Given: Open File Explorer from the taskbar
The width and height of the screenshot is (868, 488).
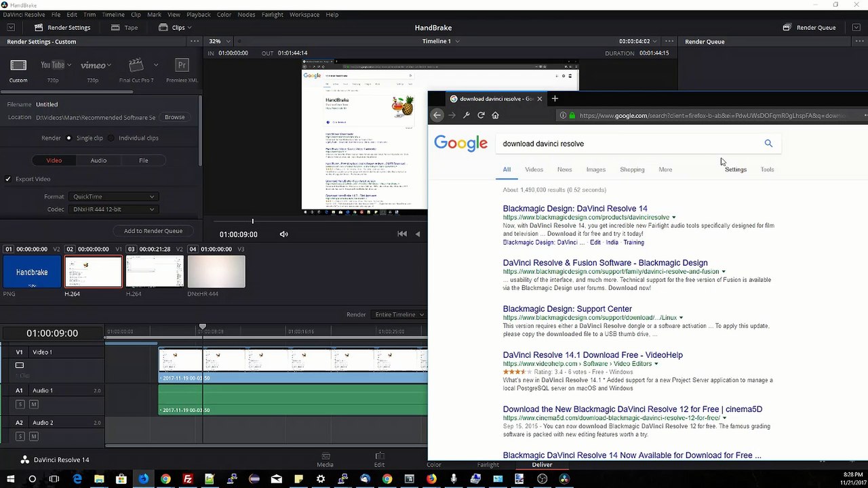Looking at the screenshot, I should coord(99,479).
